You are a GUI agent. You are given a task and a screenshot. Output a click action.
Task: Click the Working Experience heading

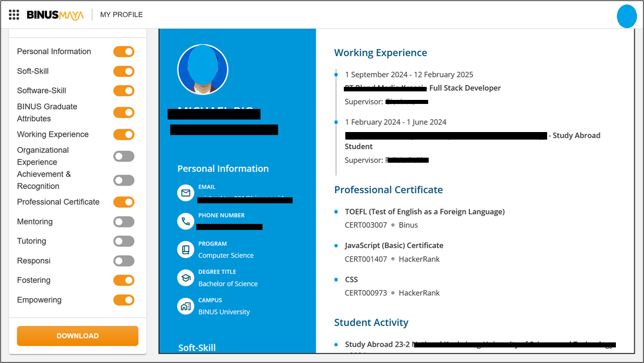(x=380, y=53)
